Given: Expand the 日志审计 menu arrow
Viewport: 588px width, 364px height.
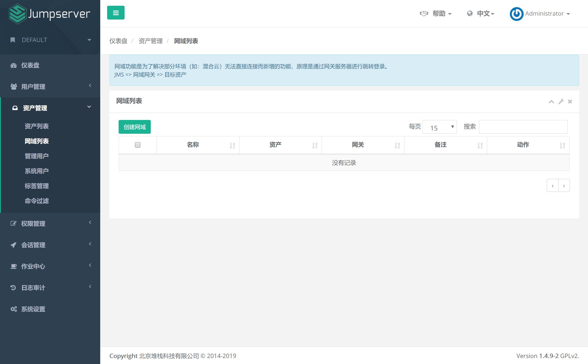Looking at the screenshot, I should pos(90,287).
